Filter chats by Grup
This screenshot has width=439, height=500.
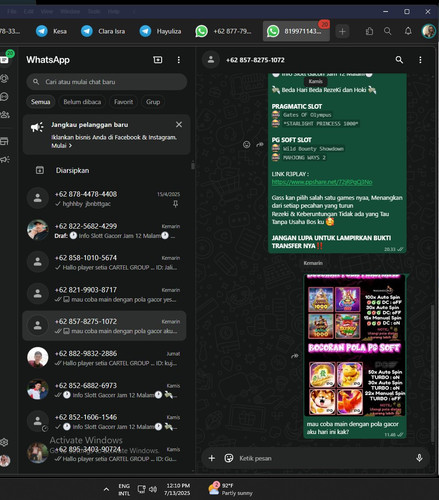click(x=153, y=102)
